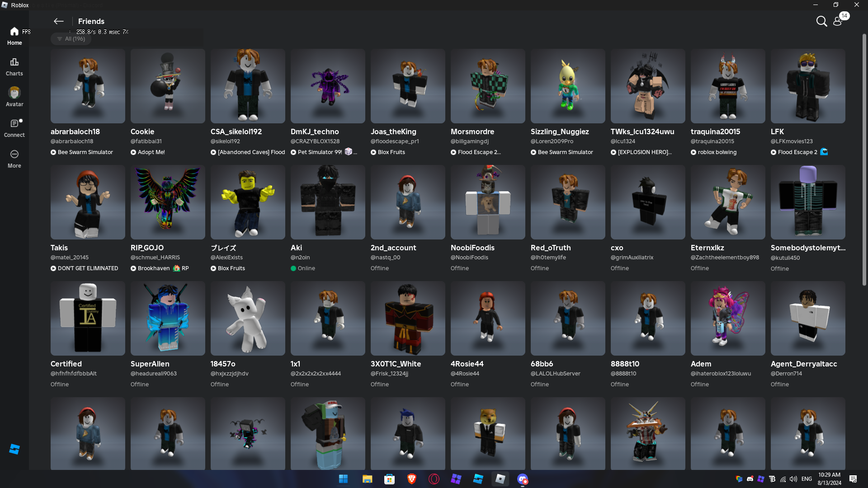Open the Avatar sidebar icon

click(x=14, y=97)
